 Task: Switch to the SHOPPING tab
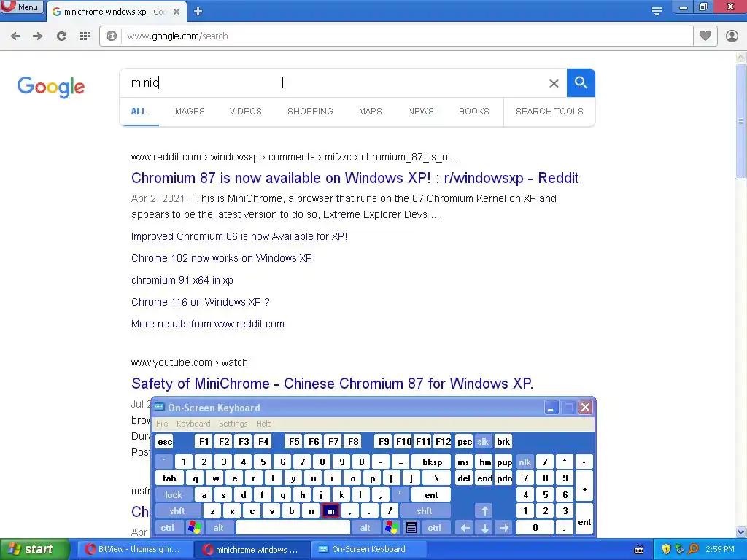tap(310, 112)
